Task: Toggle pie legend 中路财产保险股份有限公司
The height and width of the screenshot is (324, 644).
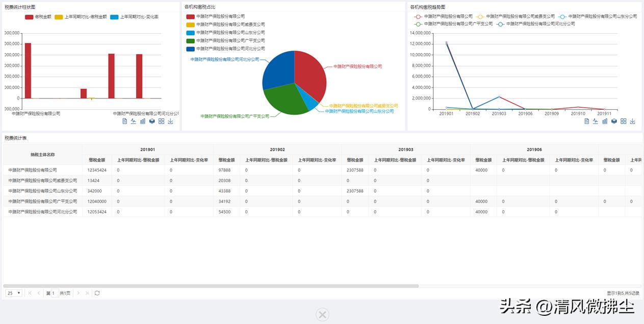Action: point(215,16)
